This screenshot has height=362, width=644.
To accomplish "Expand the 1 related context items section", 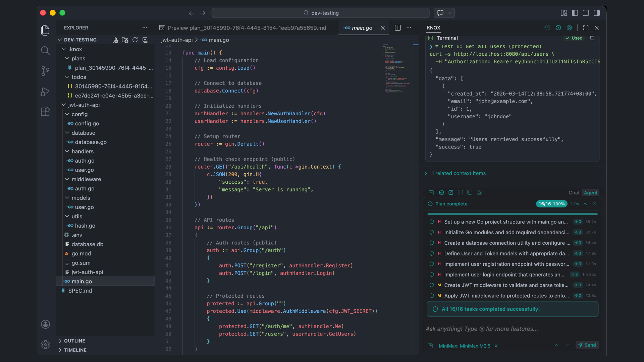I will (458, 173).
